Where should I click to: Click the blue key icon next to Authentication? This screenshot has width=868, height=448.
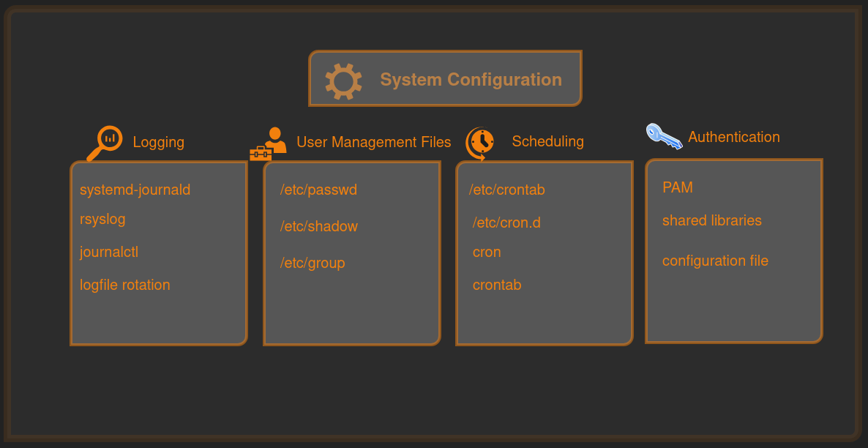coord(663,136)
